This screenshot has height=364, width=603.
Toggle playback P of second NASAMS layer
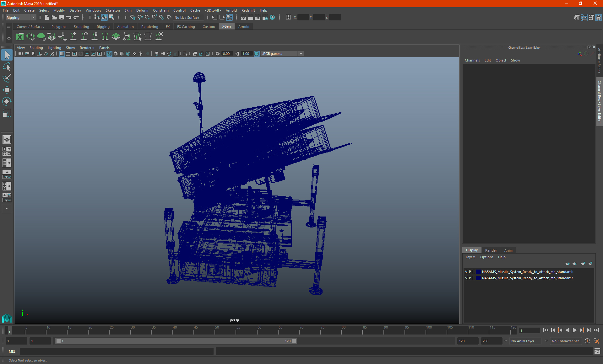[470, 278]
